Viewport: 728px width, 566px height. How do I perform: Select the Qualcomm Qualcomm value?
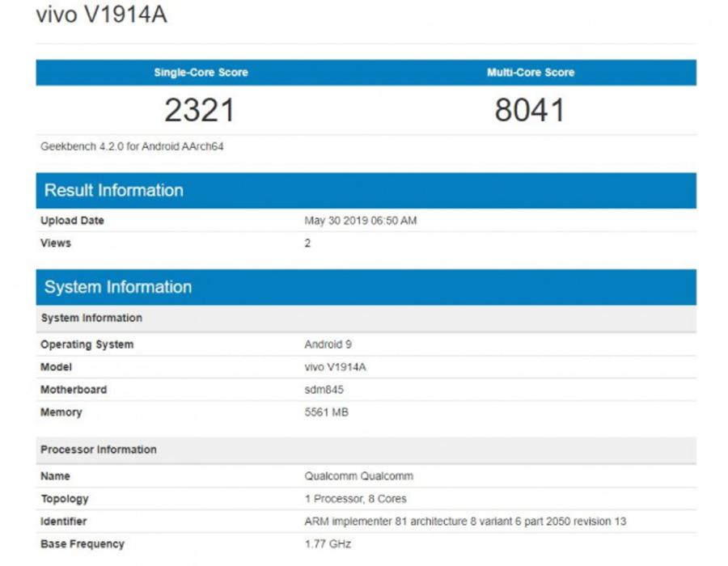[359, 476]
